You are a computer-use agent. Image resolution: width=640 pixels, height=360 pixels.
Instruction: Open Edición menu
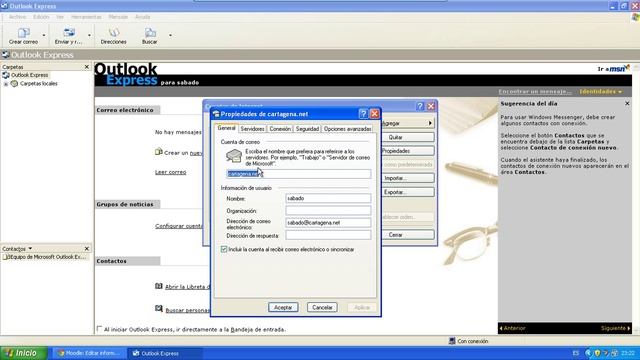click(41, 17)
